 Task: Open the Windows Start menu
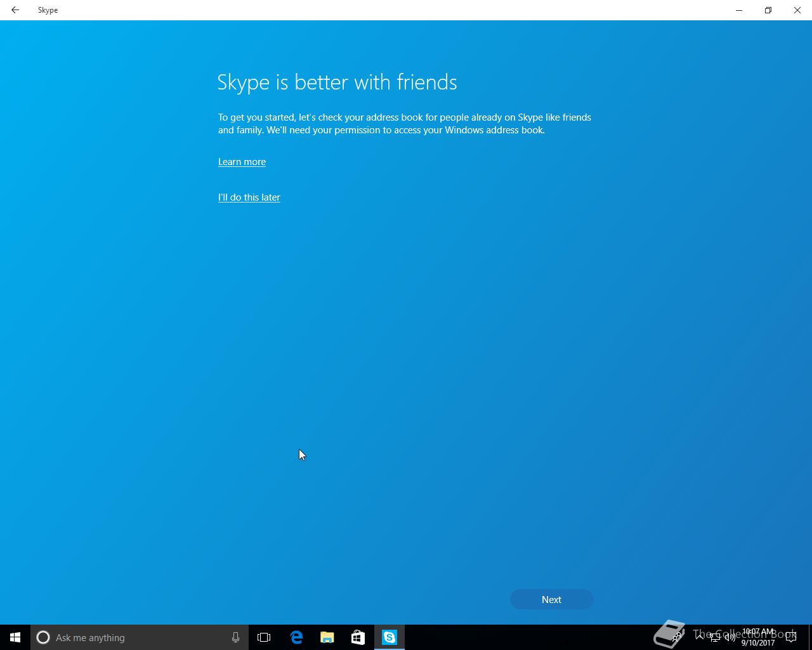point(15,637)
